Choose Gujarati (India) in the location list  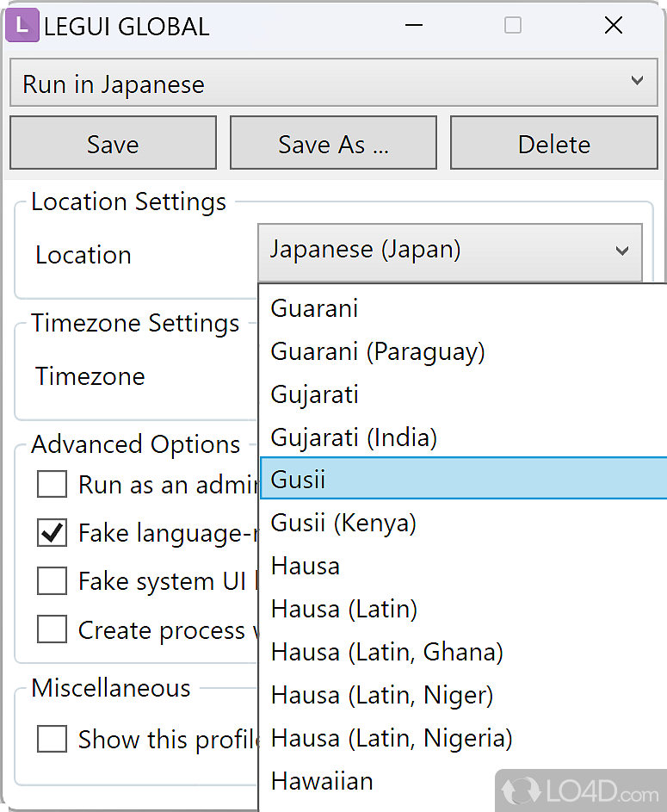click(x=354, y=437)
